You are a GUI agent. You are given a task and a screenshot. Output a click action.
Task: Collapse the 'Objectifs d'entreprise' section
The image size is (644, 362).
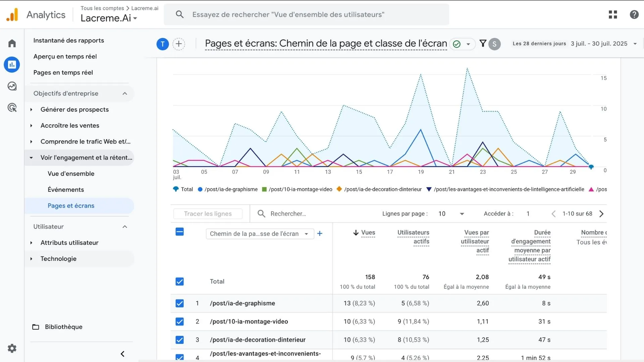coord(124,94)
